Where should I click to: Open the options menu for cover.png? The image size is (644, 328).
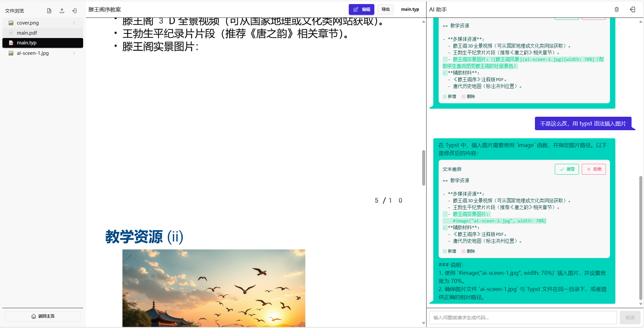click(x=74, y=23)
